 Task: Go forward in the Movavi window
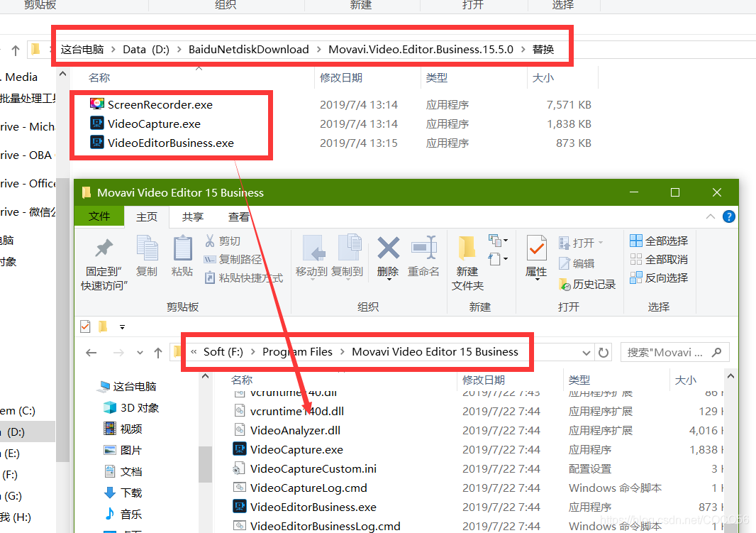pyautogui.click(x=118, y=353)
